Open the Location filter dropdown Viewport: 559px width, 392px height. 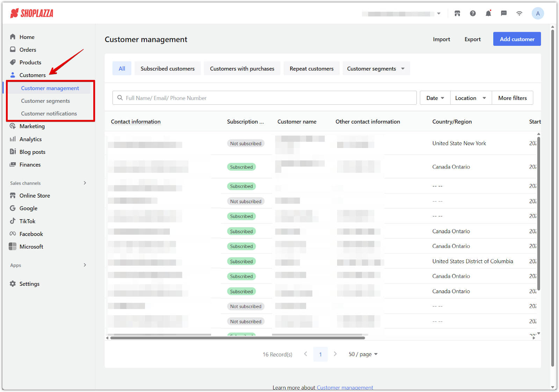click(x=471, y=98)
